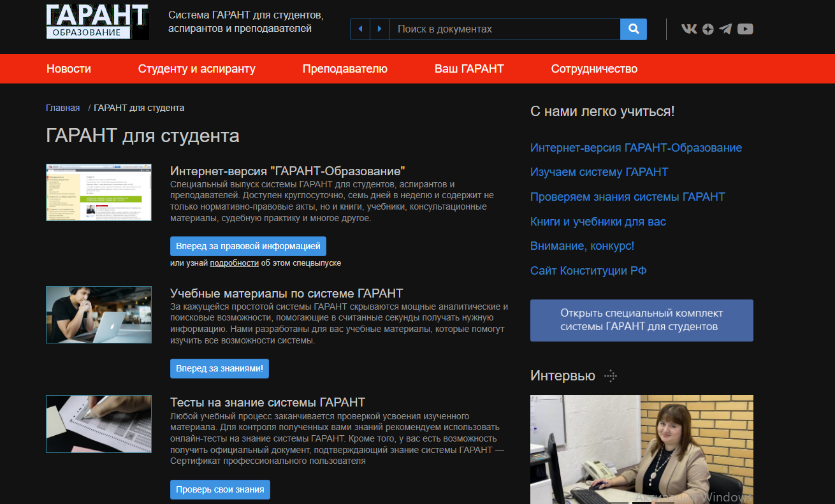Open the Новости menu
Screen dimensions: 835x504
[x=69, y=69]
